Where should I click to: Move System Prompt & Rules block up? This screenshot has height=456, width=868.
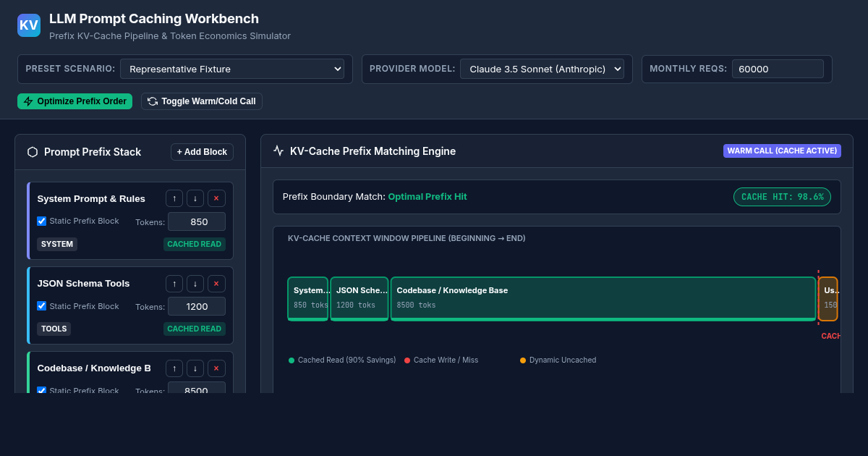pyautogui.click(x=174, y=198)
